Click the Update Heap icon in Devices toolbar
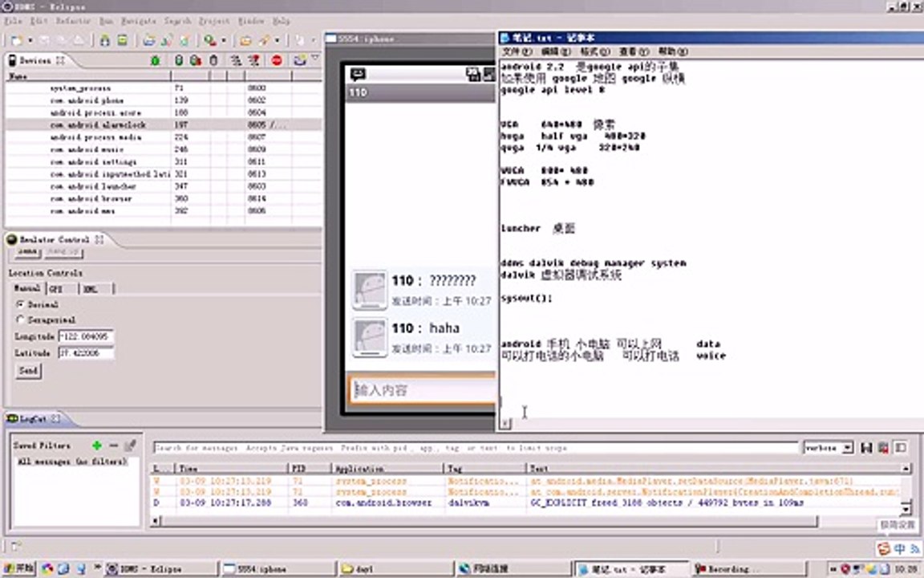Image resolution: width=924 pixels, height=578 pixels. pyautogui.click(x=179, y=60)
